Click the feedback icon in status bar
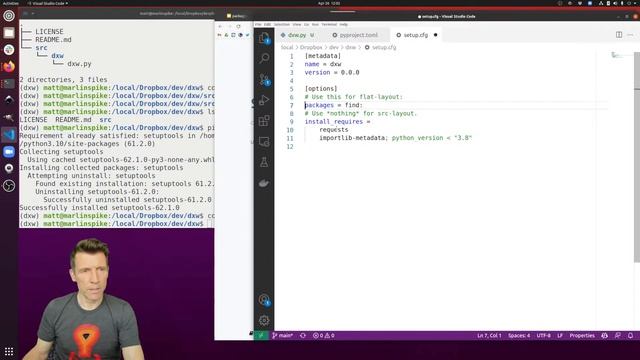 click(618, 336)
